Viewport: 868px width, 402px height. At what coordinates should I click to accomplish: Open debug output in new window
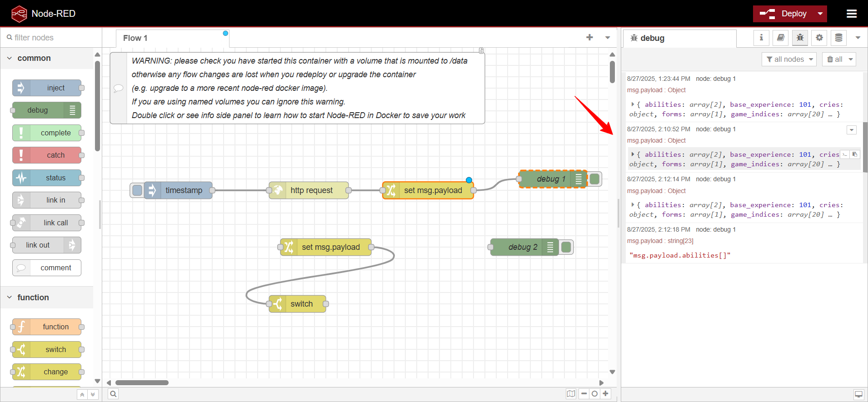(x=858, y=394)
